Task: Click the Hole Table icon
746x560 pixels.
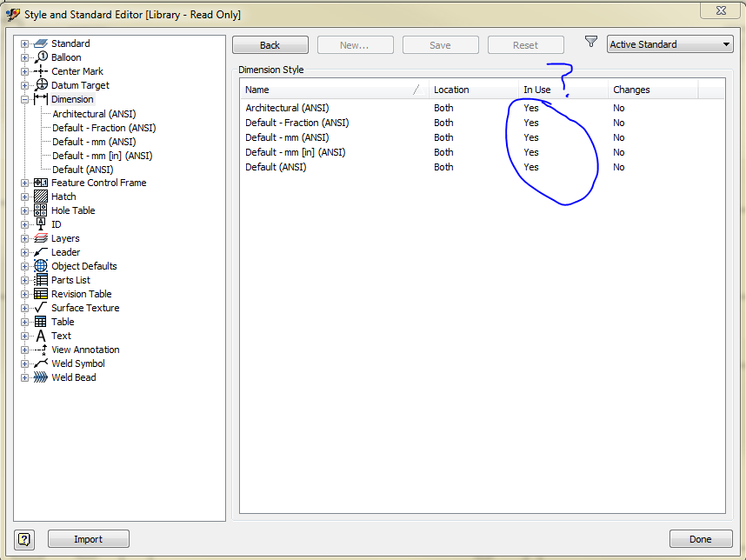Action: [41, 210]
